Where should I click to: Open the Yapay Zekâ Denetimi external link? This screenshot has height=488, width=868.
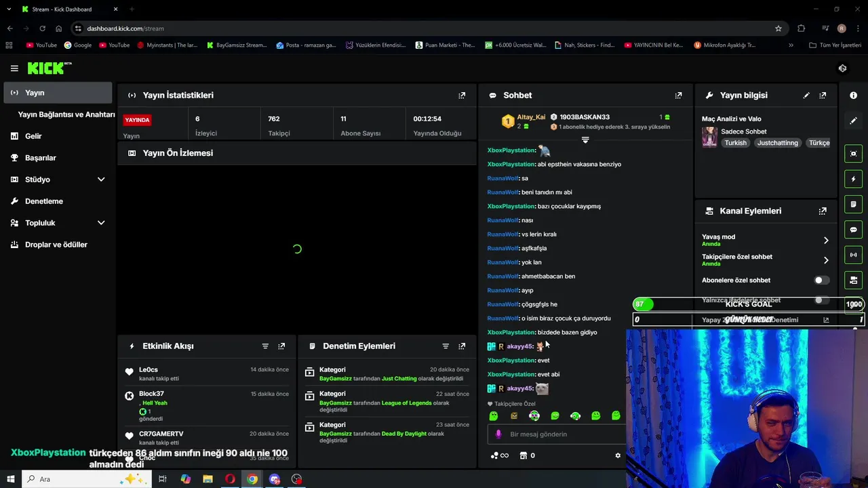point(826,320)
